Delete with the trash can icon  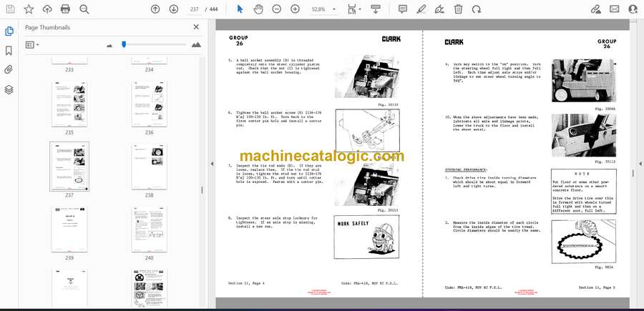pos(459,9)
